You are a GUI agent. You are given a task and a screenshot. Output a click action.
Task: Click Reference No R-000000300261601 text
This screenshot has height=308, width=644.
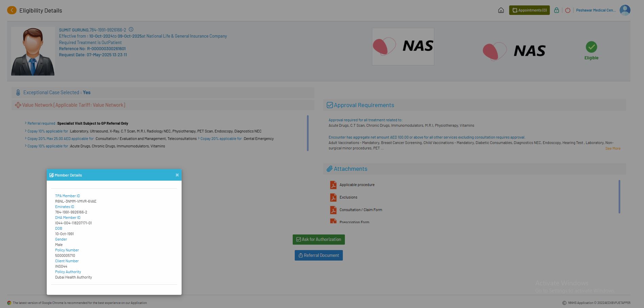tap(92, 48)
